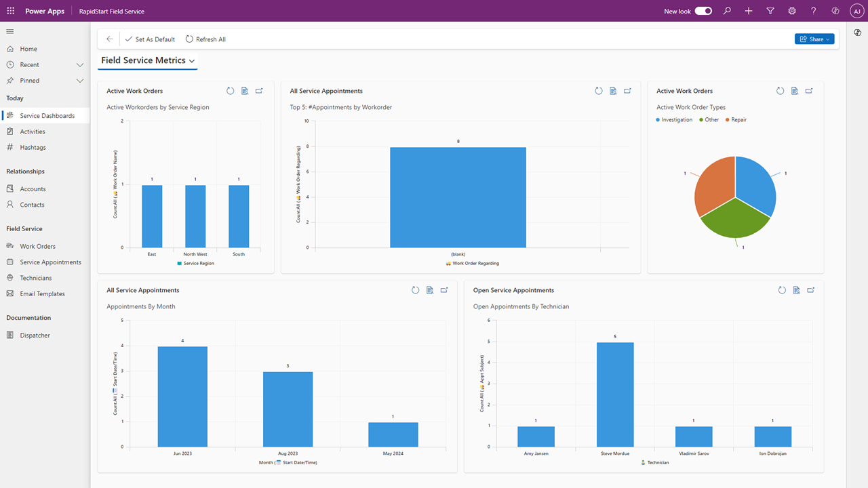This screenshot has height=488, width=868.
Task: Click the search magnifier icon in header
Action: (x=727, y=11)
